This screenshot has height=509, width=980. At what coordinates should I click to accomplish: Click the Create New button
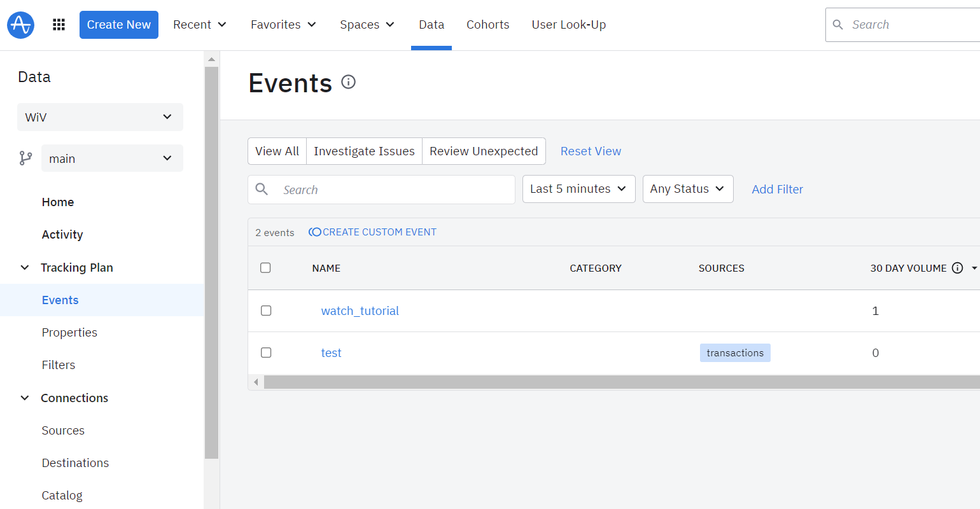pyautogui.click(x=119, y=25)
